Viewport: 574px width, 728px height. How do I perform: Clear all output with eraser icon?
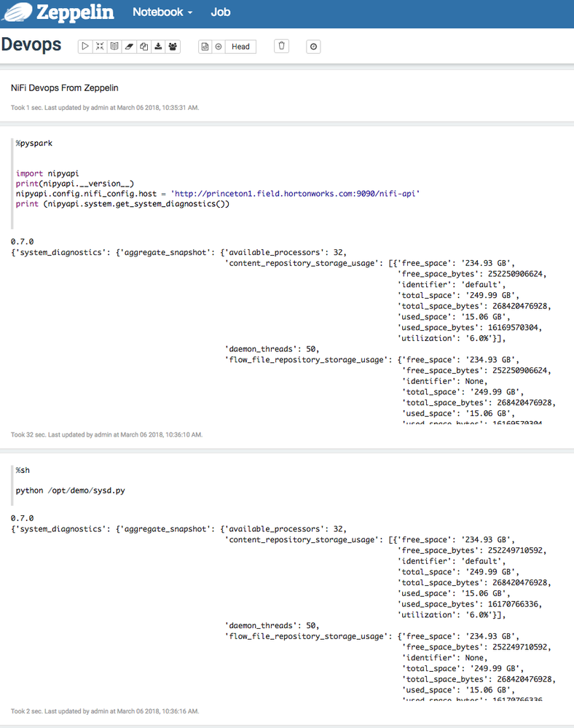pos(129,47)
